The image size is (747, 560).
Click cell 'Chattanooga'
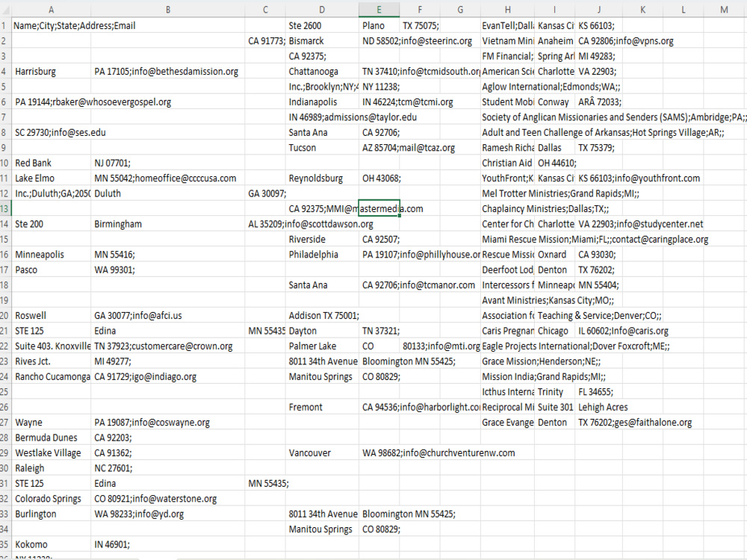(x=322, y=72)
